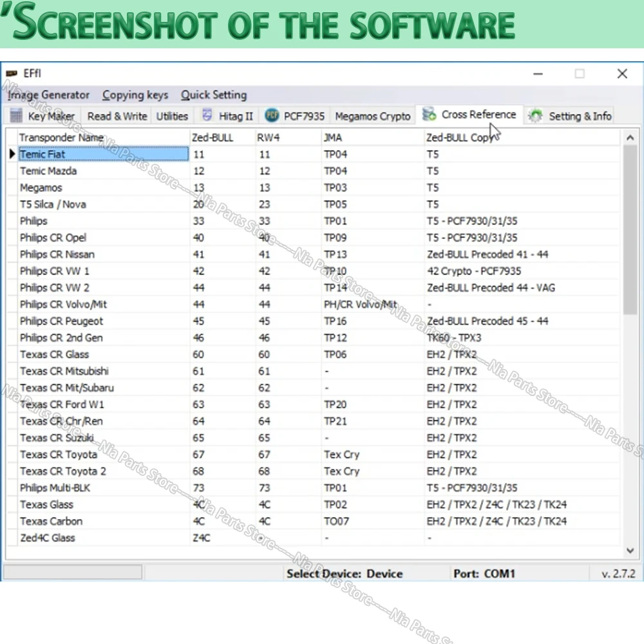Close the EFfl window
Screen dimensions: 644x644
[x=622, y=73]
